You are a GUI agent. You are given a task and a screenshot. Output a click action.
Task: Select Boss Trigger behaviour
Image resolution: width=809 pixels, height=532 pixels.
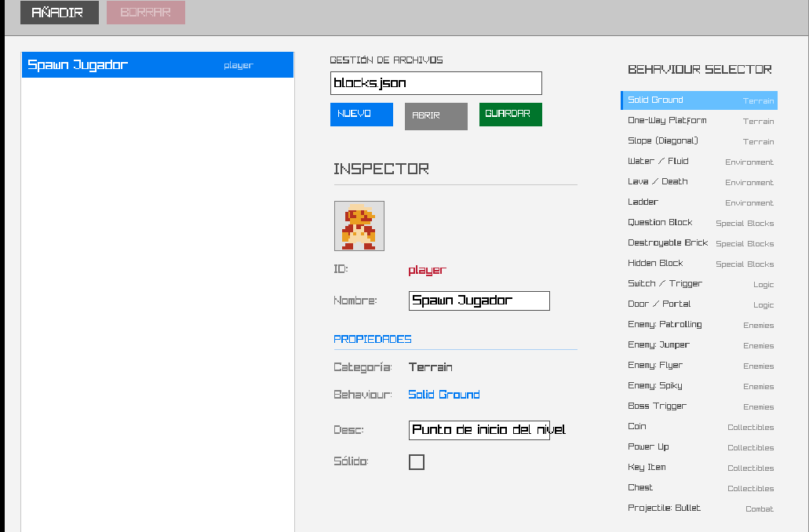point(699,406)
